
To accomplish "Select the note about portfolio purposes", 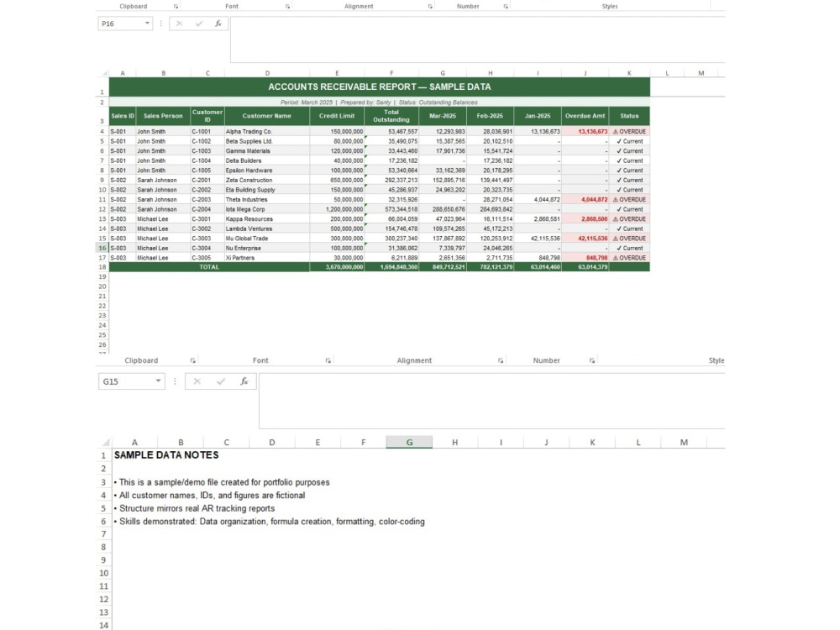I will click(222, 482).
